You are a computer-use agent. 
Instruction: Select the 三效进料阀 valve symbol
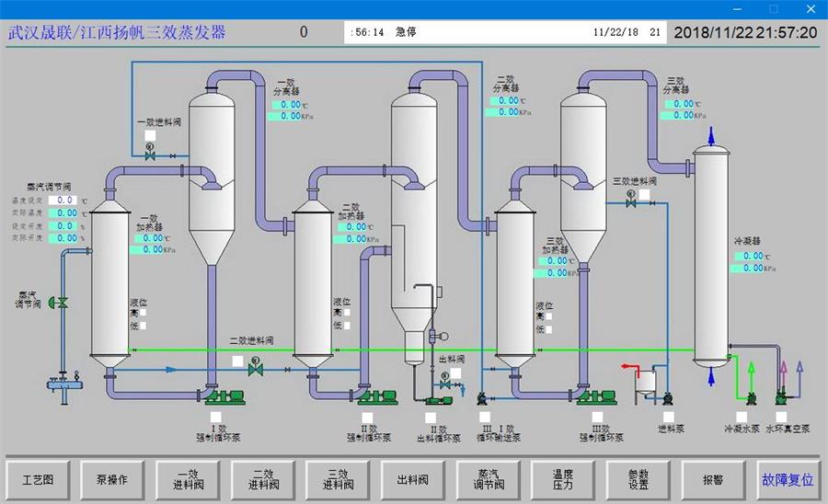click(x=631, y=203)
